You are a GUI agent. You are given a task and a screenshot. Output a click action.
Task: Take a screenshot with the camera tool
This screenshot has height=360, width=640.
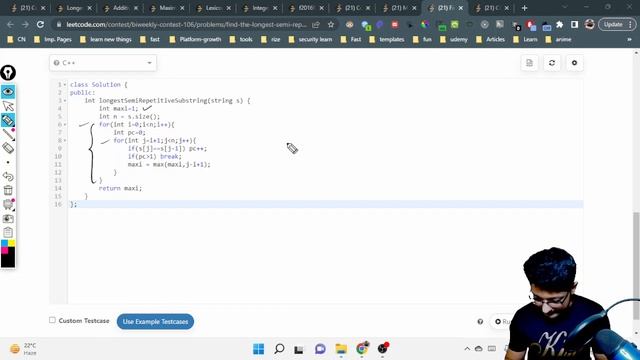click(8, 218)
